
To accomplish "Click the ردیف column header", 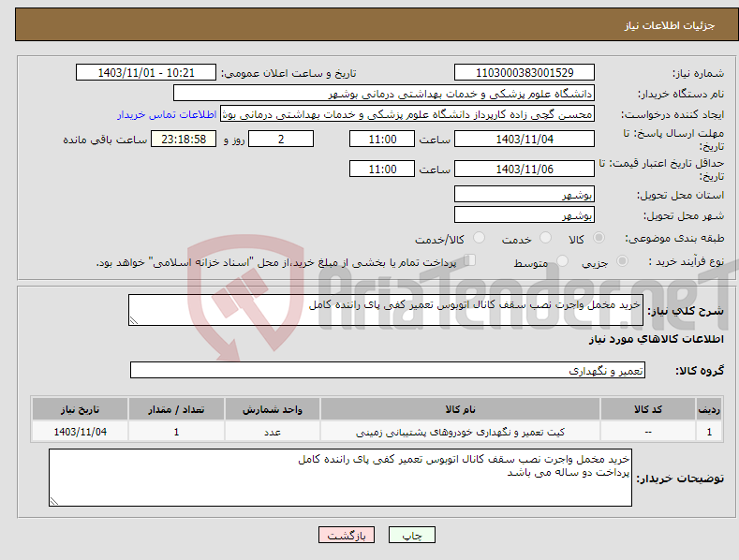I will pyautogui.click(x=709, y=409).
